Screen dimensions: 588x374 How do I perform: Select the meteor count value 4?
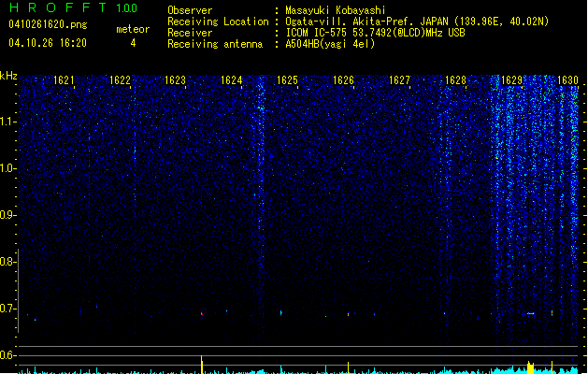pyautogui.click(x=133, y=43)
